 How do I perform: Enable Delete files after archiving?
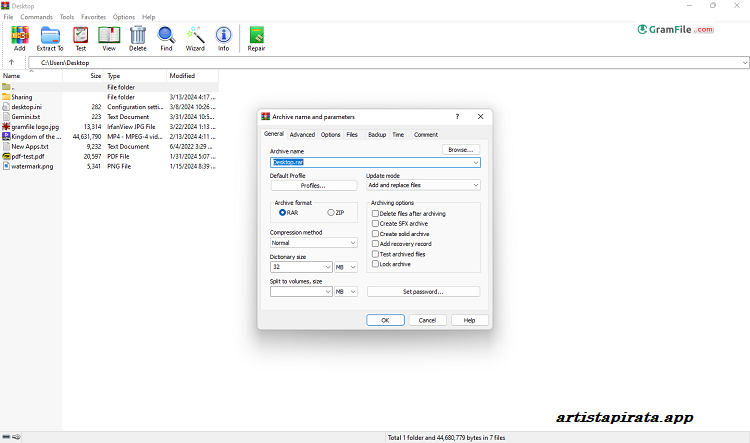376,213
